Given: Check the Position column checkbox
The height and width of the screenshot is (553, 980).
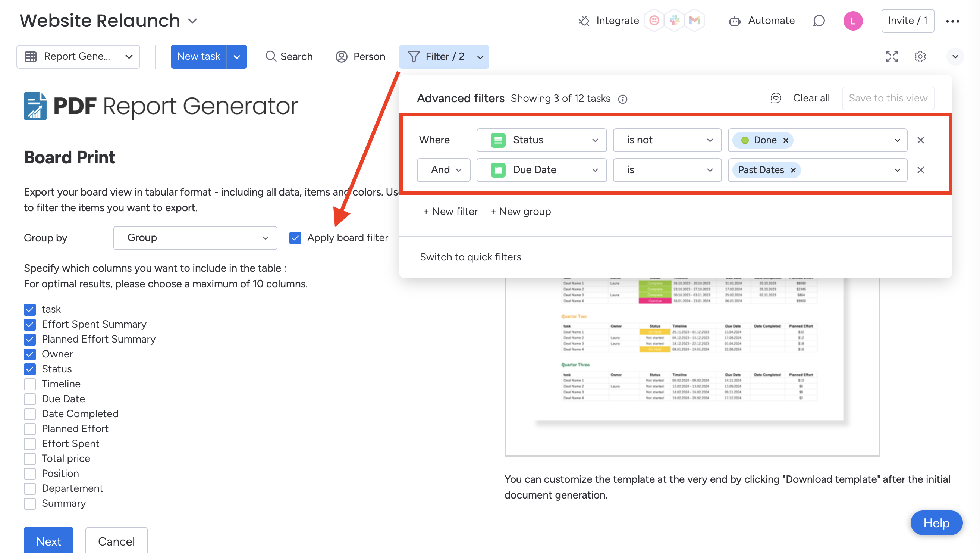Looking at the screenshot, I should (30, 474).
